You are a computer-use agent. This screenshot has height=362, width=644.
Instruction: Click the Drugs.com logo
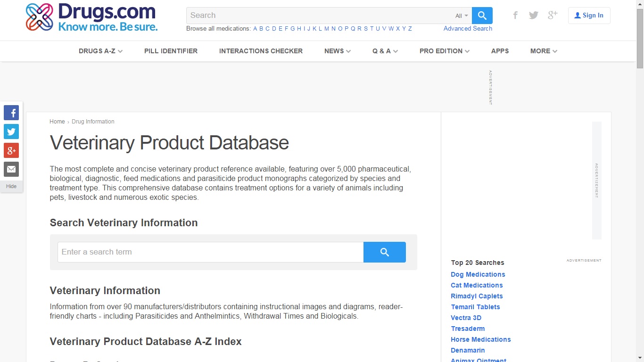pyautogui.click(x=91, y=17)
